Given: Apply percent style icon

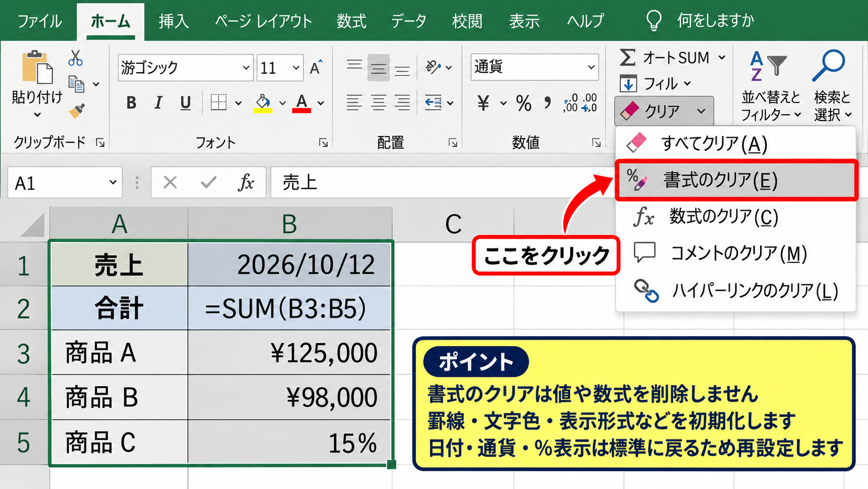Looking at the screenshot, I should [x=524, y=103].
